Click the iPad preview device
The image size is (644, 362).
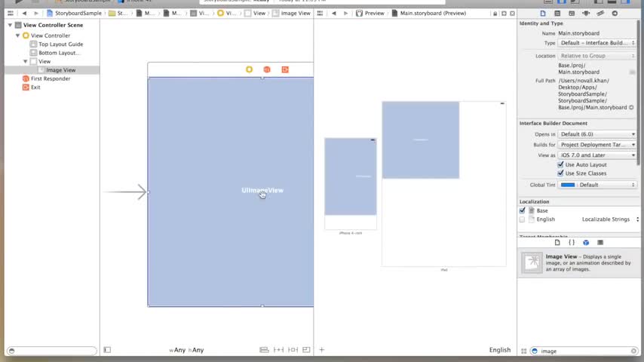tap(444, 184)
